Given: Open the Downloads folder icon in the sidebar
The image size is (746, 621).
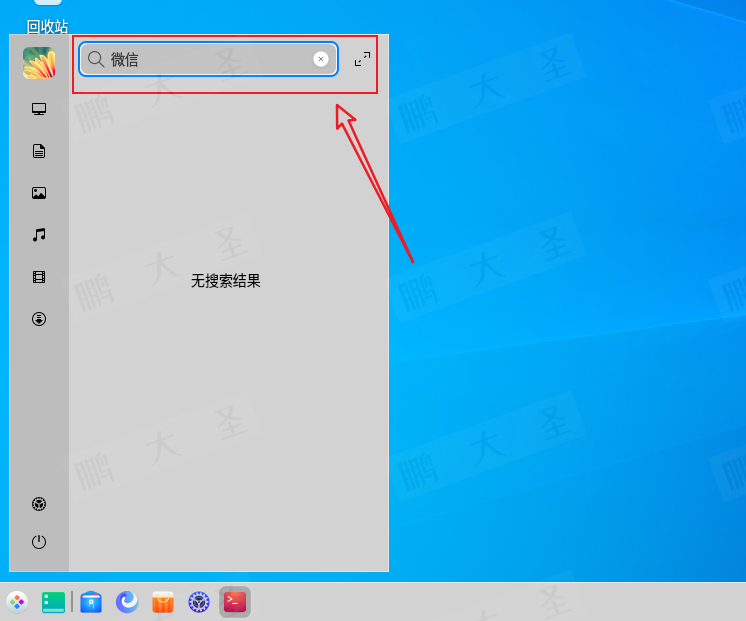Looking at the screenshot, I should tap(39, 319).
